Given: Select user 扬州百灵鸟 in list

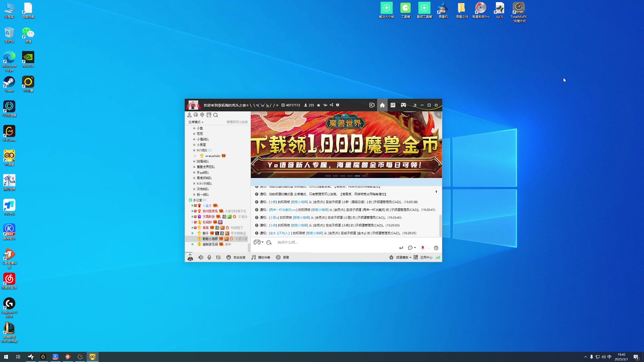Looking at the screenshot, I should pyautogui.click(x=210, y=211).
